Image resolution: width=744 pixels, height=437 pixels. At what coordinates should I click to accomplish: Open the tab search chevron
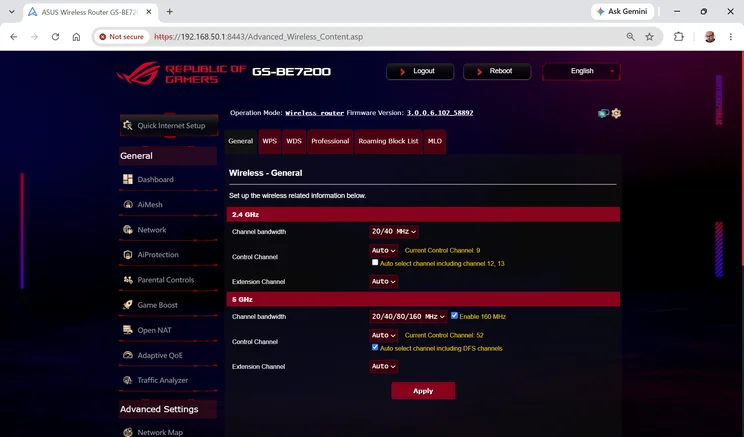[12, 12]
